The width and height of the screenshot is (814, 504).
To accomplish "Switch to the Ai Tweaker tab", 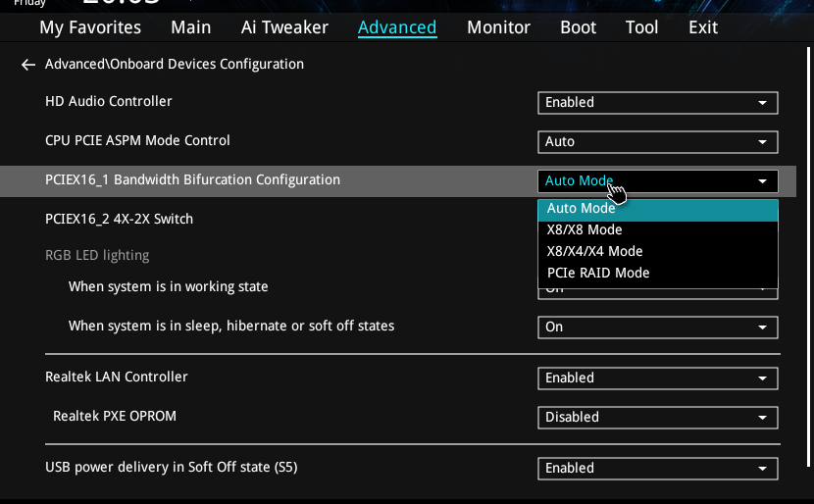I will tap(283, 27).
